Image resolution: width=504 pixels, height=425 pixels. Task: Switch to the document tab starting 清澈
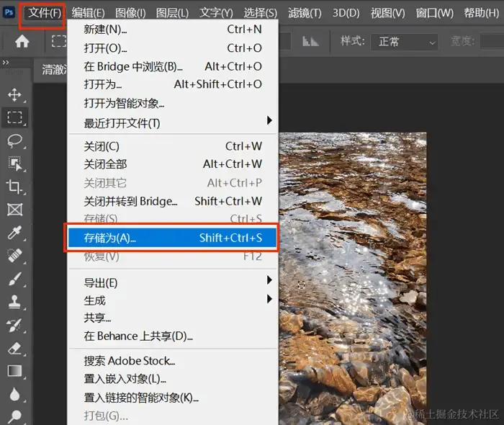(51, 69)
